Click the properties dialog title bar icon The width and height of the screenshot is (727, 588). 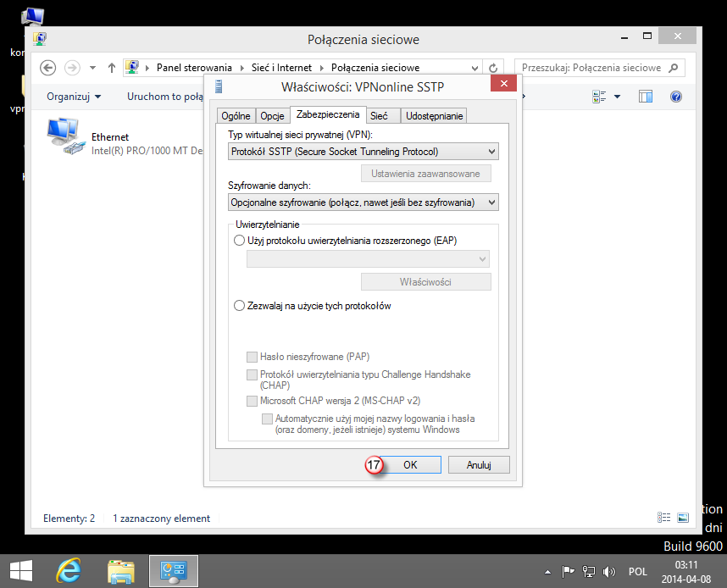(219, 86)
